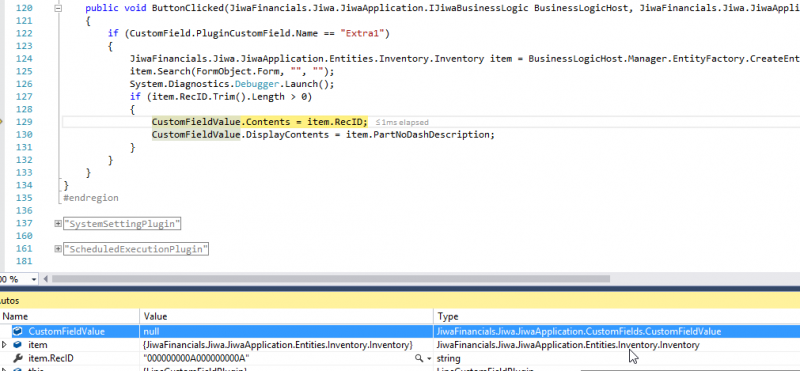
Task: Click the item value {JiwaFinancials...Inventory}
Action: pos(278,345)
